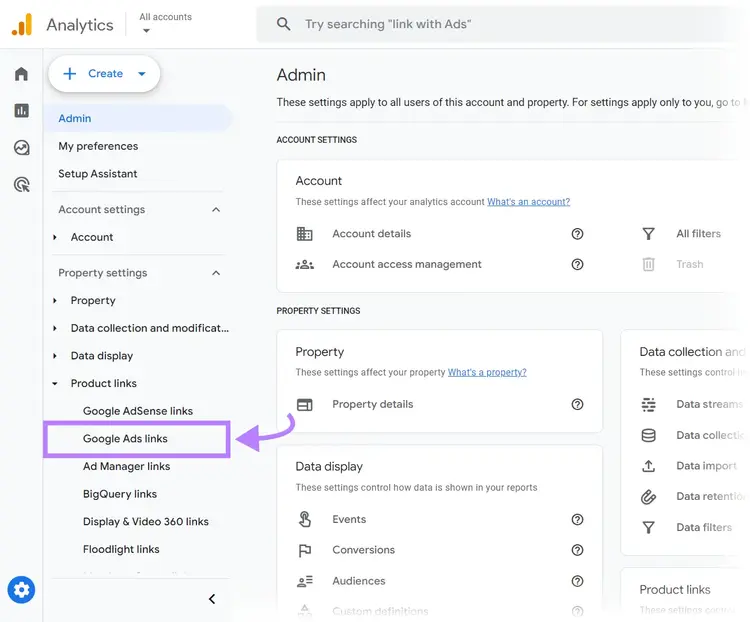This screenshot has height=622, width=750.
Task: Open Google Ads links
Action: pos(125,439)
